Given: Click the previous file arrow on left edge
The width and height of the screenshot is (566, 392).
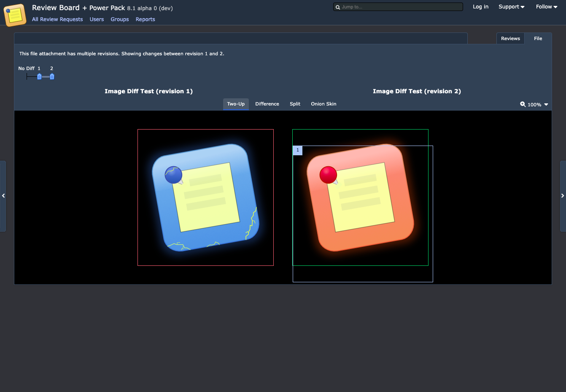Looking at the screenshot, I should 3,196.
